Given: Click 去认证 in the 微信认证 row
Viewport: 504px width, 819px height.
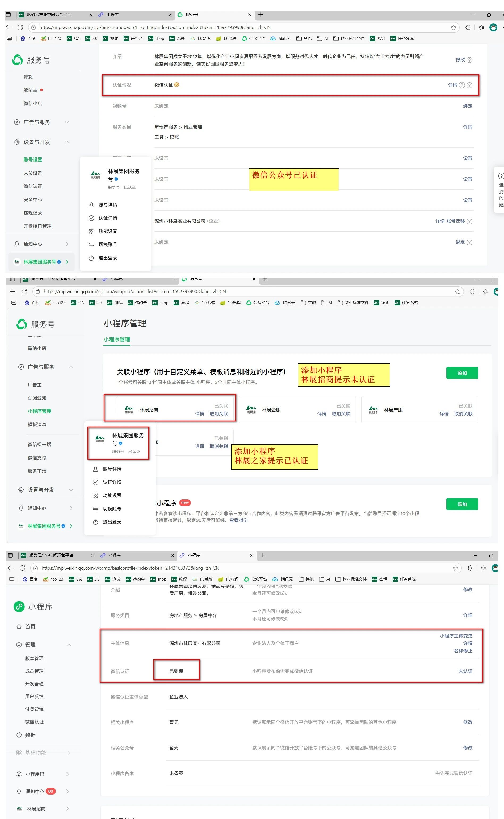Looking at the screenshot, I should point(466,671).
